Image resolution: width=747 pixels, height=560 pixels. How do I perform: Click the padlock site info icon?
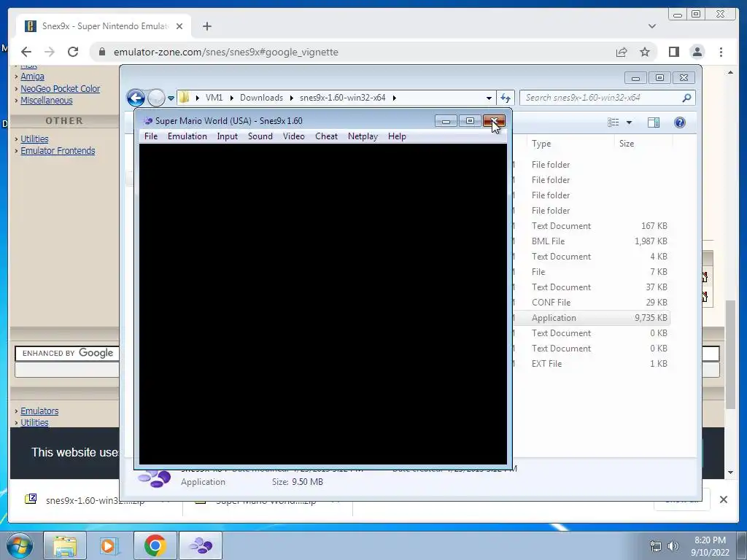tap(102, 52)
